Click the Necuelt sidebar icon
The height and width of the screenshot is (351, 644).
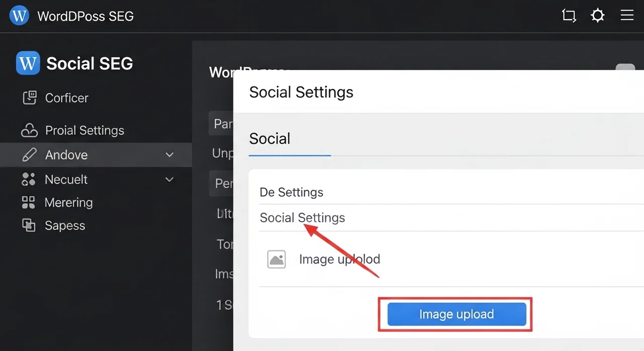[x=29, y=180]
